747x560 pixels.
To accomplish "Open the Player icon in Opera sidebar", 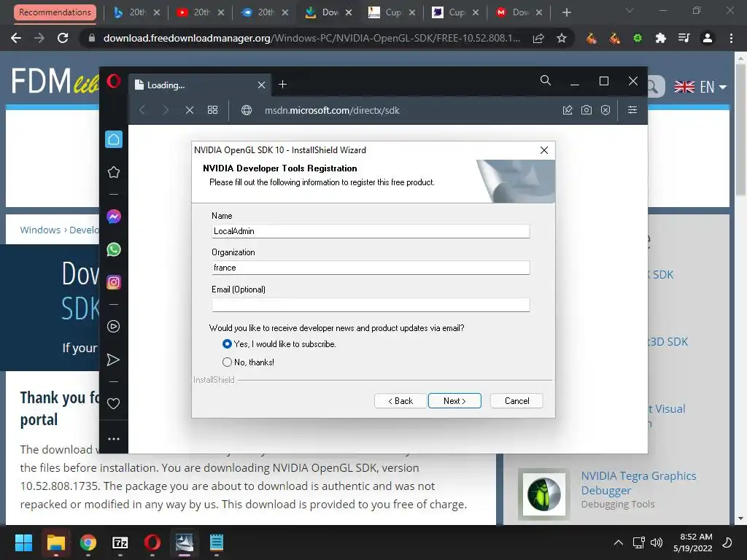I will pos(113,326).
